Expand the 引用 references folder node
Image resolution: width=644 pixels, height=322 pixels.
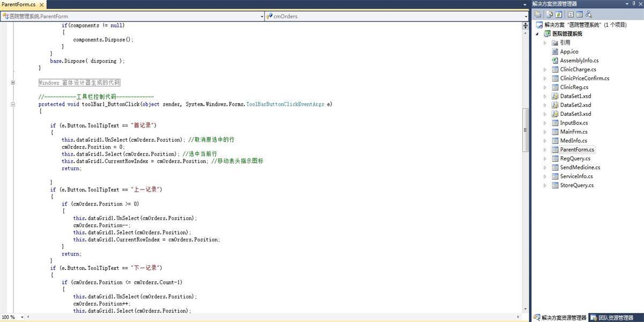(x=545, y=42)
